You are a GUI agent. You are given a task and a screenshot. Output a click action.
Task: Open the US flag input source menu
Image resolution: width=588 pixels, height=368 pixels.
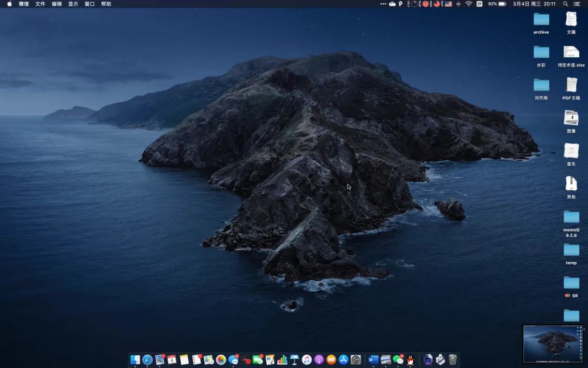448,4
